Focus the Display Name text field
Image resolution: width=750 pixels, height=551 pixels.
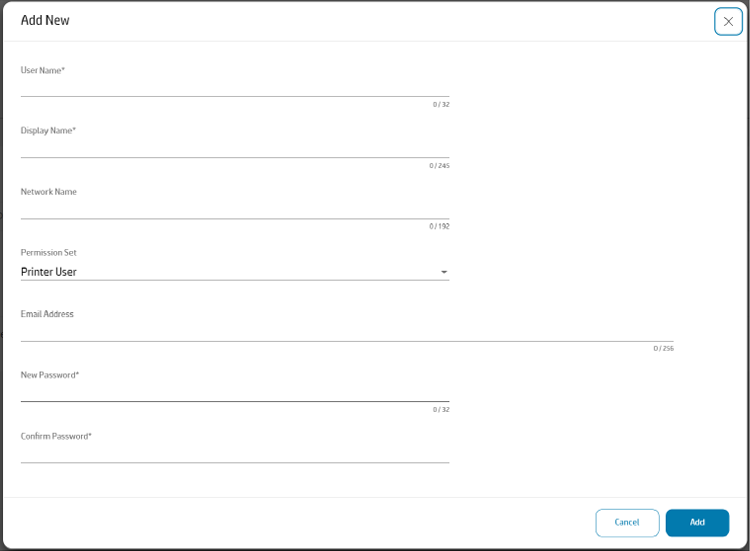point(234,148)
